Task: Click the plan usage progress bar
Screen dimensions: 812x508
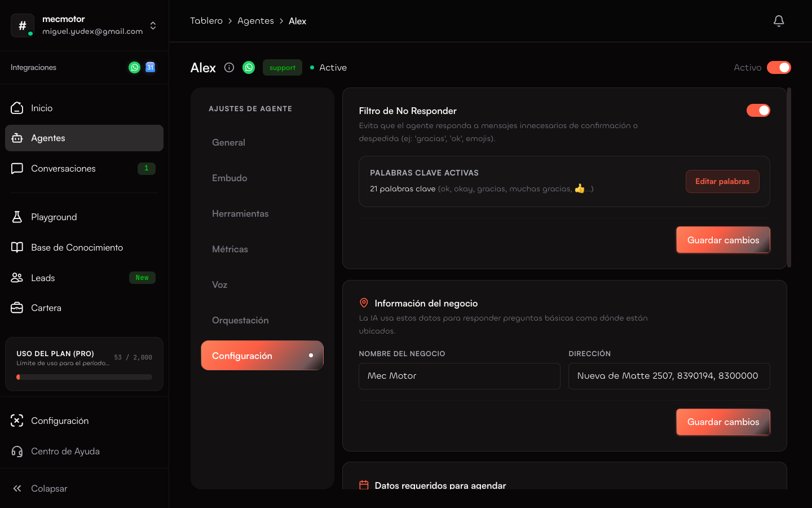Action: pos(84,377)
